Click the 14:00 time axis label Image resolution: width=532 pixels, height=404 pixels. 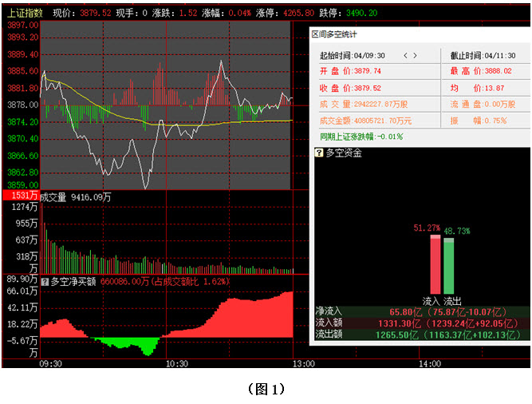tap(429, 363)
